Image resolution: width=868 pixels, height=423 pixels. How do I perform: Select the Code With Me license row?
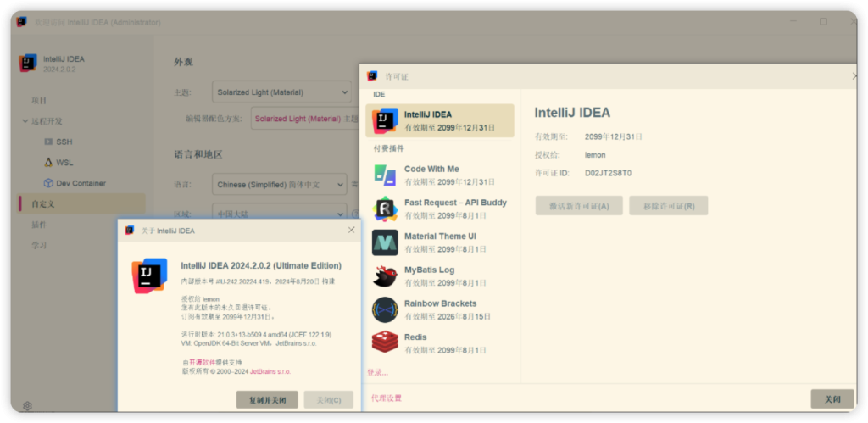pyautogui.click(x=440, y=175)
